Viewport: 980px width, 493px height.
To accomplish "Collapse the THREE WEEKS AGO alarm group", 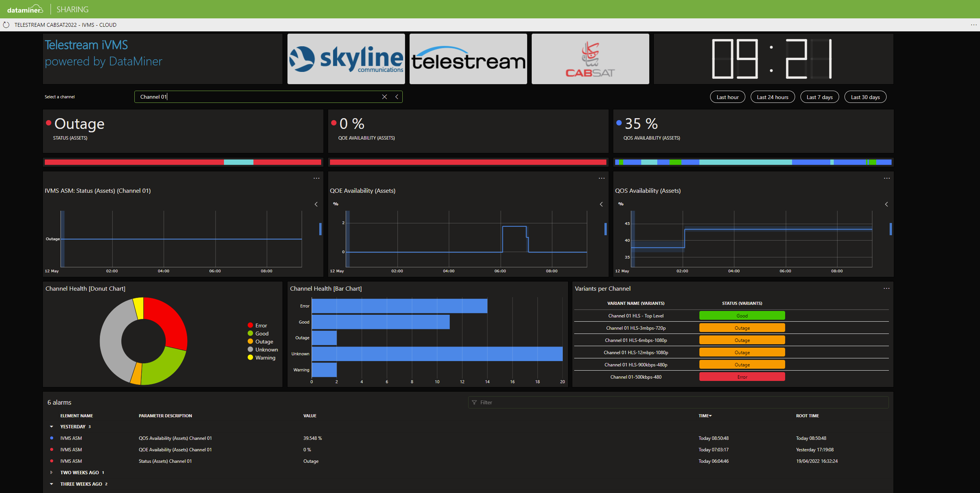I will click(x=51, y=484).
